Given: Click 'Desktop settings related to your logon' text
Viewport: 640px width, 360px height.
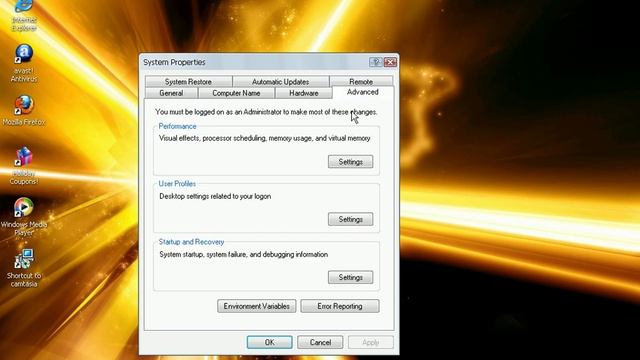Looking at the screenshot, I should tap(215, 196).
